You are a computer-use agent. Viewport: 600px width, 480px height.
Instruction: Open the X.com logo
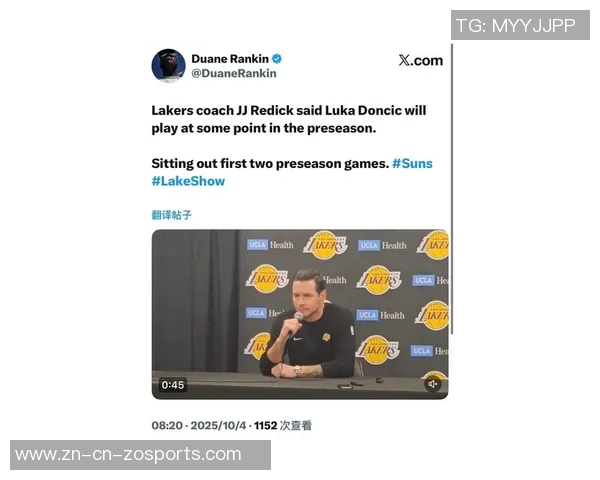click(421, 60)
